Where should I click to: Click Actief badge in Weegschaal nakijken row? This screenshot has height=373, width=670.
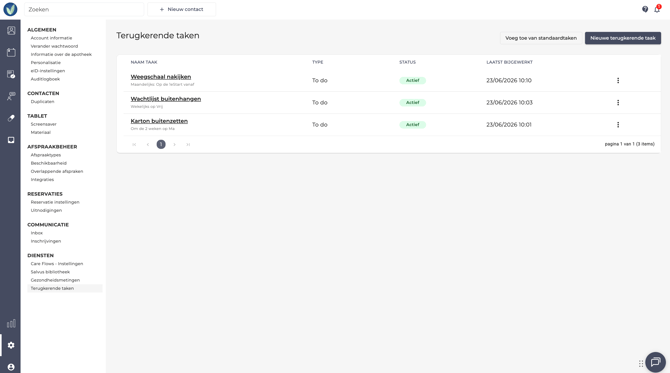[412, 80]
